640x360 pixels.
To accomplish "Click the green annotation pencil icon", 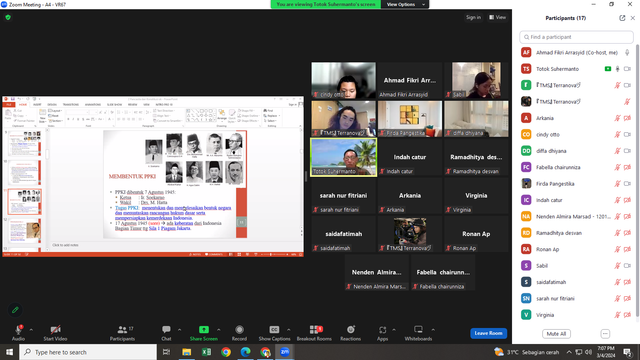I will [x=15, y=310].
